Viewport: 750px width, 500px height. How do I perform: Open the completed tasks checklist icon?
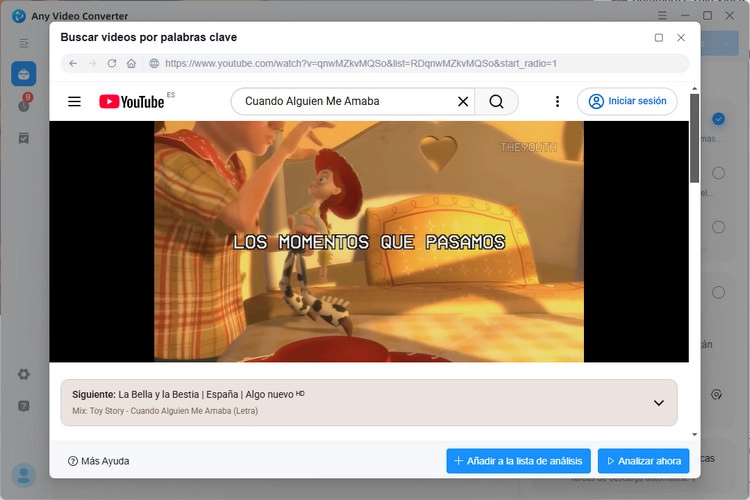pos(23,138)
